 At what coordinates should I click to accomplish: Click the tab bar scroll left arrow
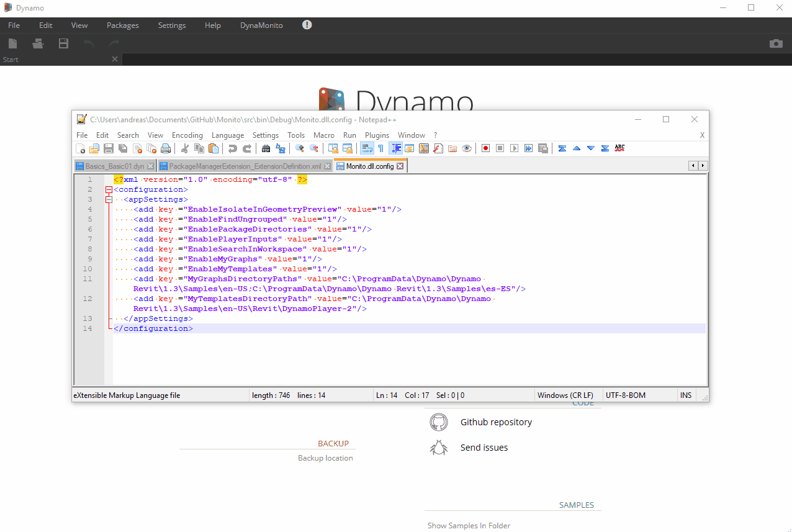coord(694,166)
